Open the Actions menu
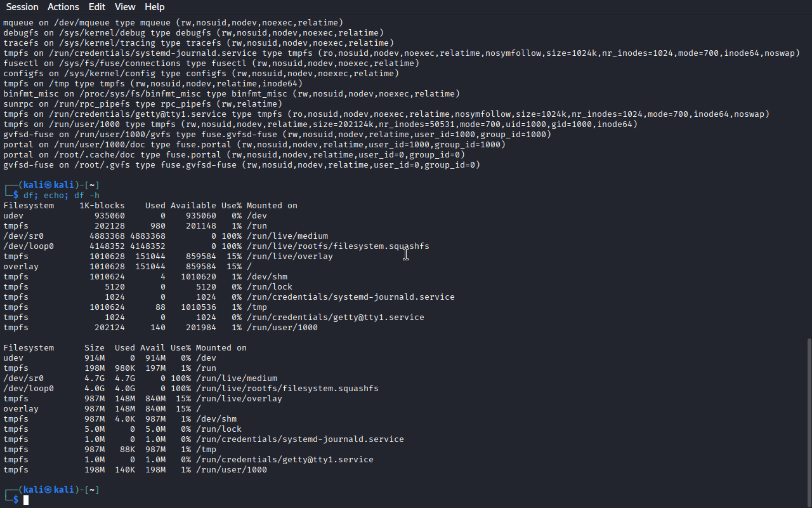Viewport: 812px width, 508px height. (63, 7)
